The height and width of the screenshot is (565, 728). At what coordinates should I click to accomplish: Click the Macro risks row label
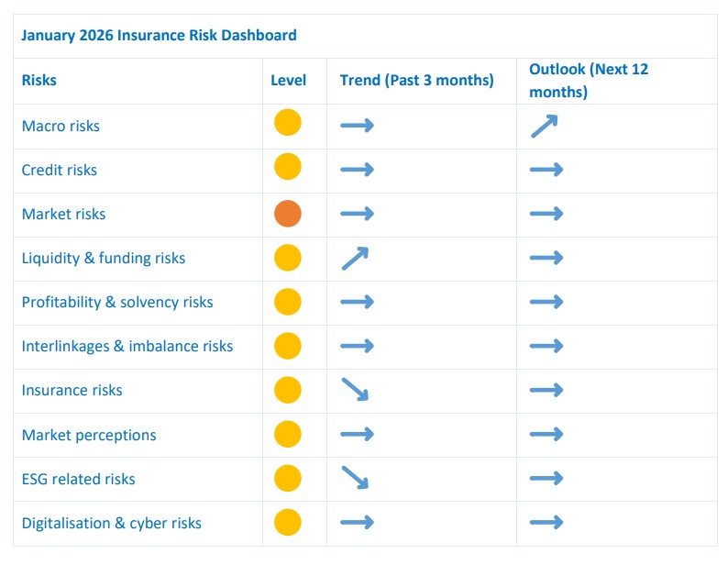click(x=61, y=126)
